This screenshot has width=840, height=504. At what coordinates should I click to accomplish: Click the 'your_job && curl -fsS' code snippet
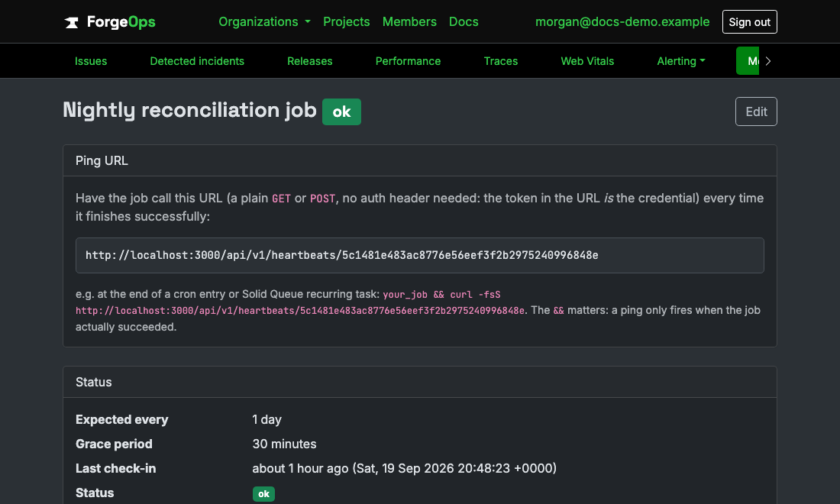[441, 295]
